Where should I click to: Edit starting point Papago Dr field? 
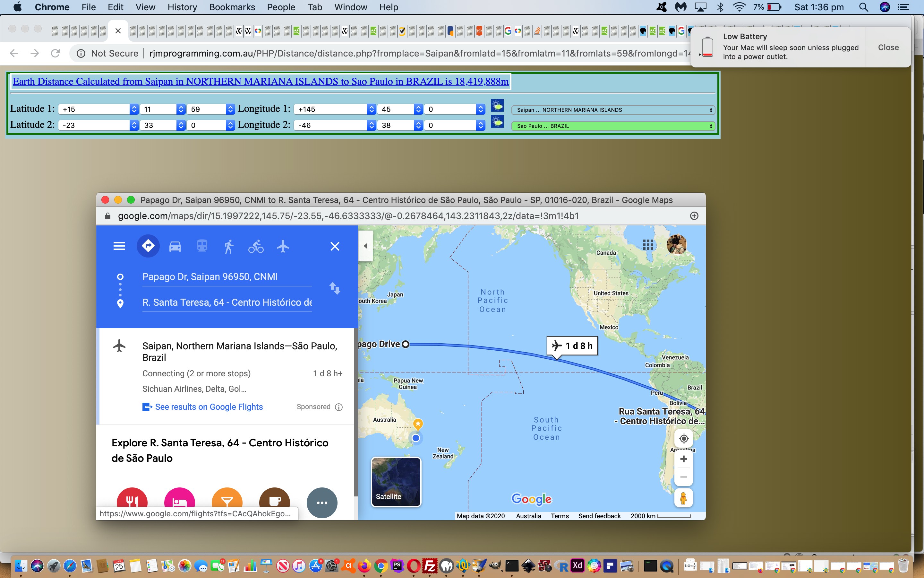point(227,277)
